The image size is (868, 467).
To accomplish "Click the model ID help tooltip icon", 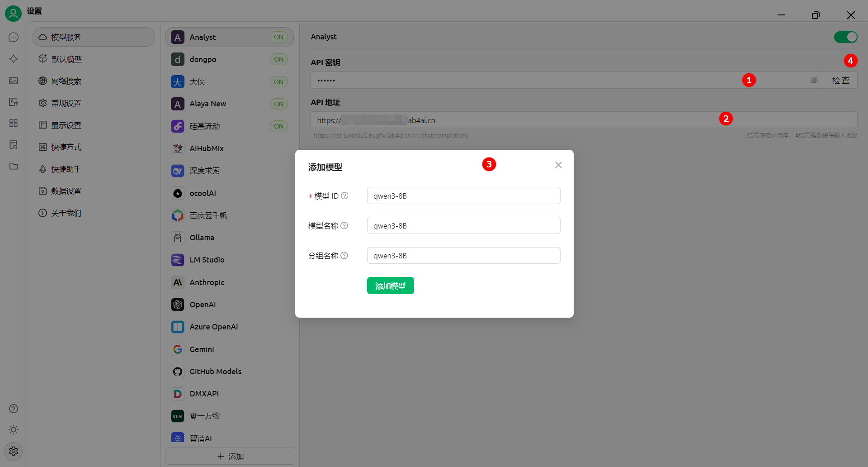I will [x=344, y=196].
